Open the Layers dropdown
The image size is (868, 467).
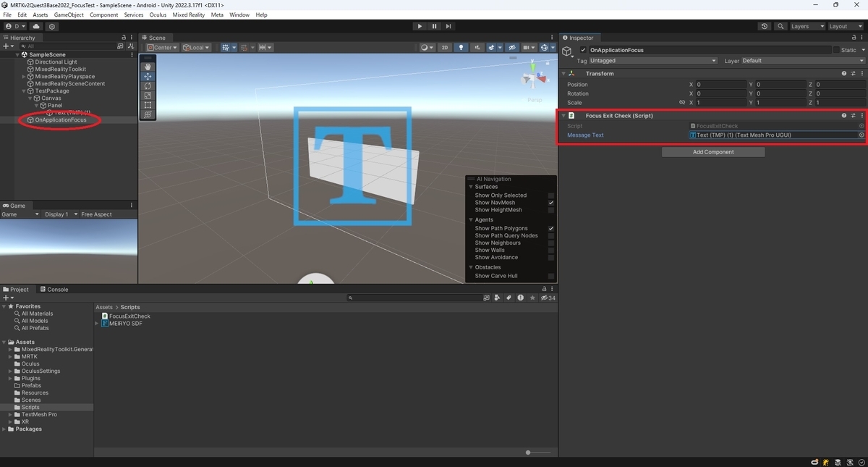[807, 26]
